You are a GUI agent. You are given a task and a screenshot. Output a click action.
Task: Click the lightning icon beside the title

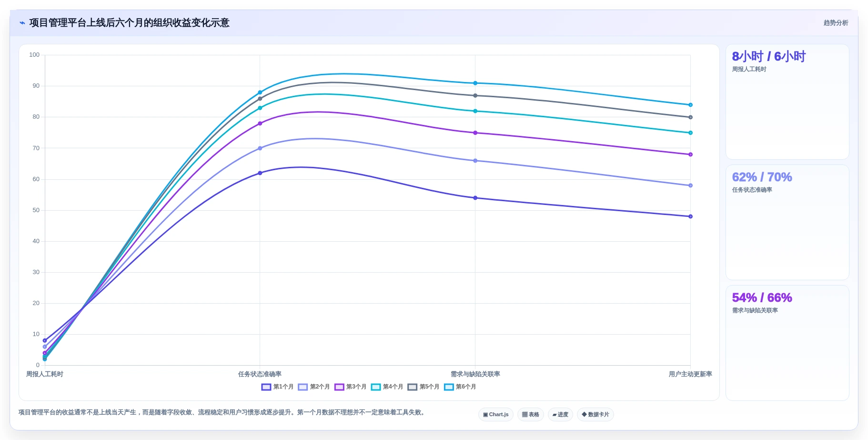[x=22, y=23]
